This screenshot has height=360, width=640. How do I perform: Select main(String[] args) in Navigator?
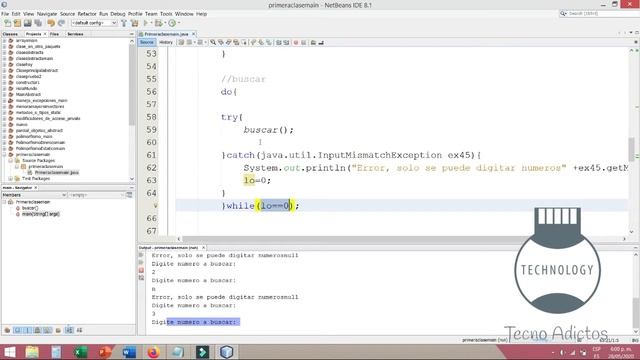click(x=40, y=214)
